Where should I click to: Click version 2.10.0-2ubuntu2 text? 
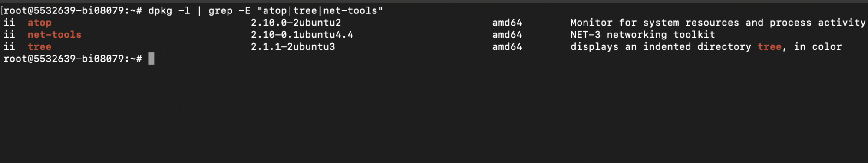coord(296,23)
